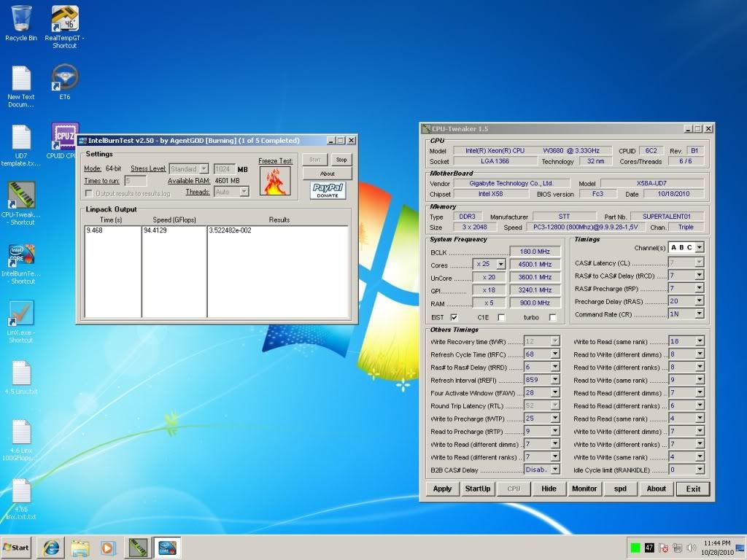Viewport: 747px width, 560px height.
Task: Expand the Ras# to Ras# Delay (tRRD) dropdown
Action: click(555, 367)
